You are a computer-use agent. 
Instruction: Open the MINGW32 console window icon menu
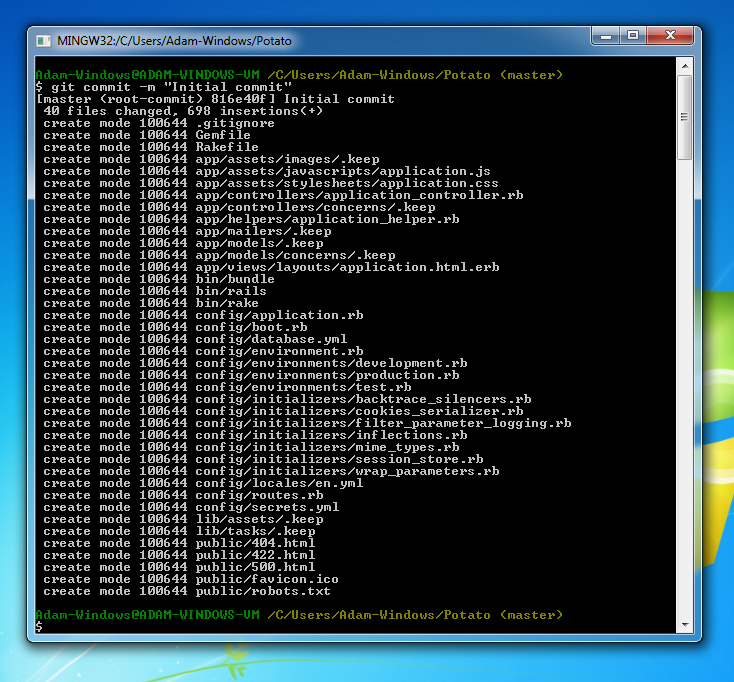[43, 41]
